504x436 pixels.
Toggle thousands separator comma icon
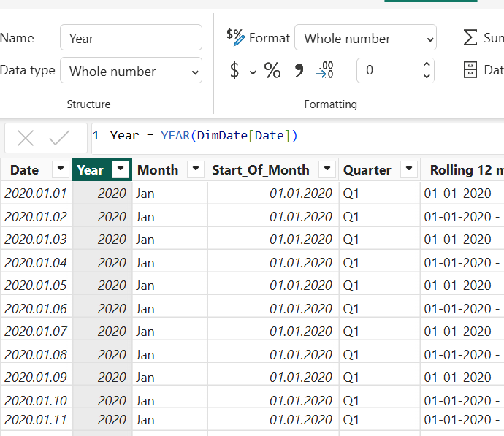point(299,70)
